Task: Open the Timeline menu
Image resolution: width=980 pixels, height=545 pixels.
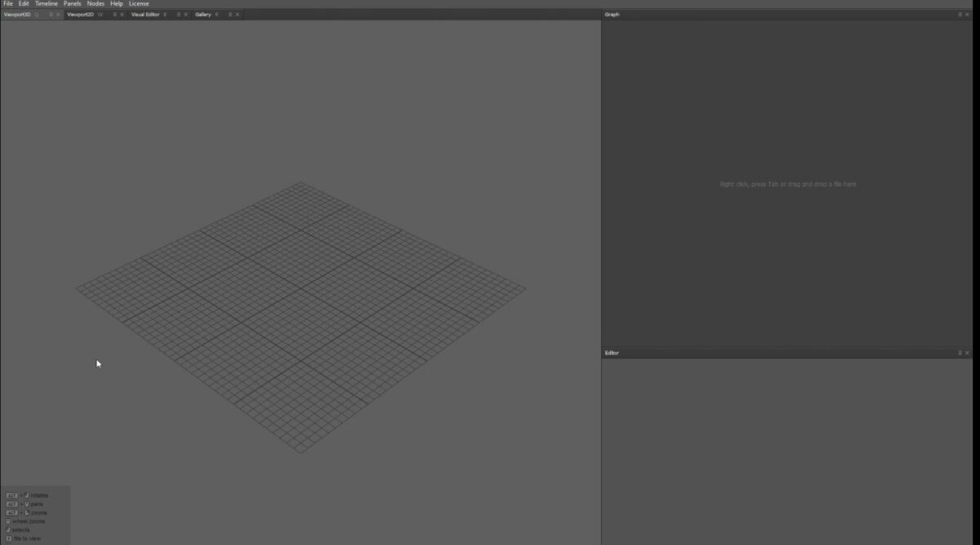Action: click(x=46, y=3)
